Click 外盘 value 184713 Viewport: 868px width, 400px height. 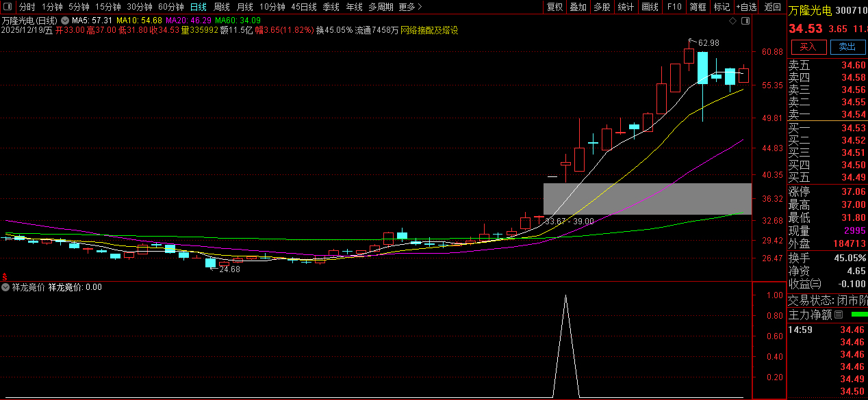point(850,243)
